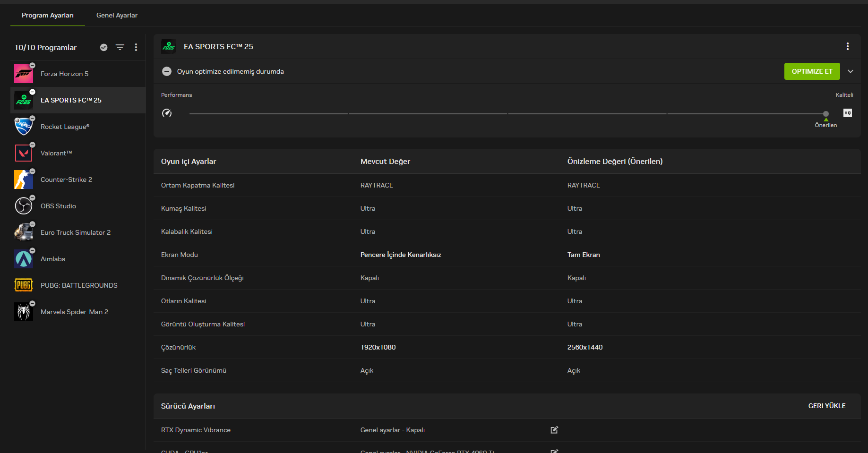Click Dinamik Çözünürlük Ölçeği label
This screenshot has width=868, height=453.
(202, 278)
